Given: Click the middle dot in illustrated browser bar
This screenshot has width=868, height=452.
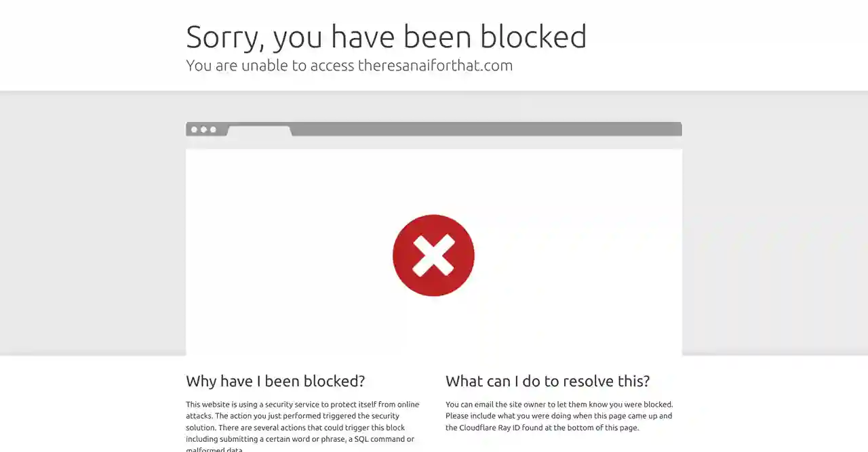Looking at the screenshot, I should (203, 129).
